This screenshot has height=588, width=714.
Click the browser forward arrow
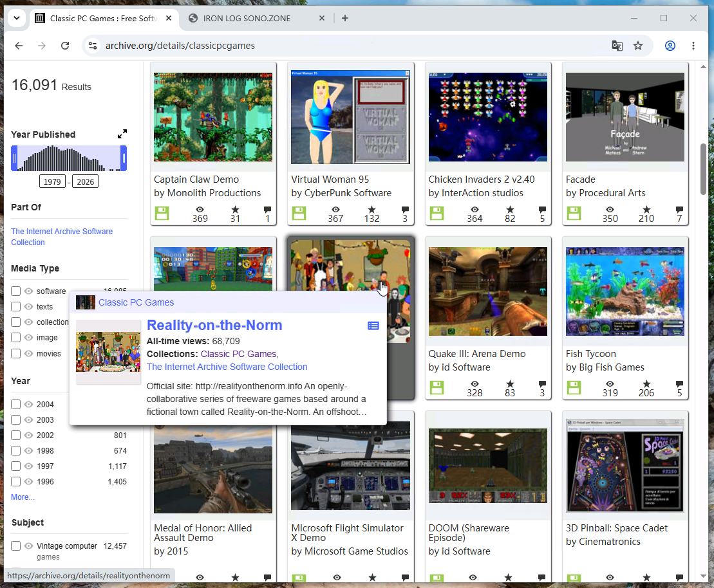[x=41, y=46]
